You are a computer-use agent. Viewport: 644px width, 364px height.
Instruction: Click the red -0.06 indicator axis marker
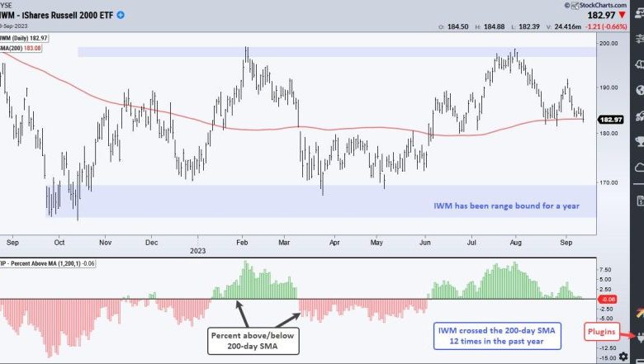(608, 299)
